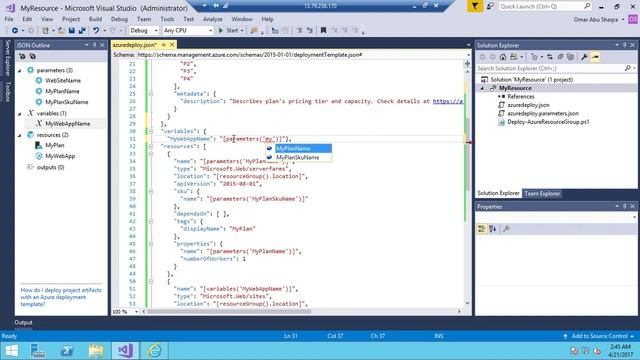Open the Tools menu
640x360 pixels.
coord(167,19)
